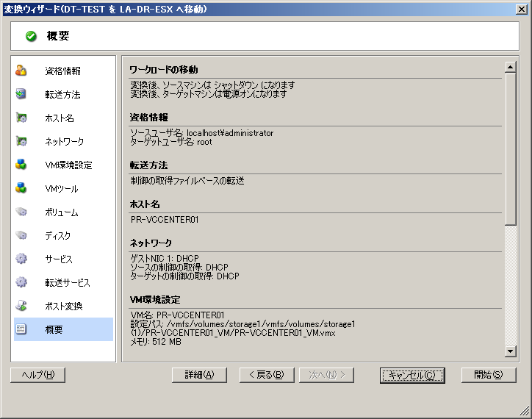Image resolution: width=532 pixels, height=419 pixels.
Task: Click the 資格情報 credentials icon in sidebar
Action: (x=21, y=71)
